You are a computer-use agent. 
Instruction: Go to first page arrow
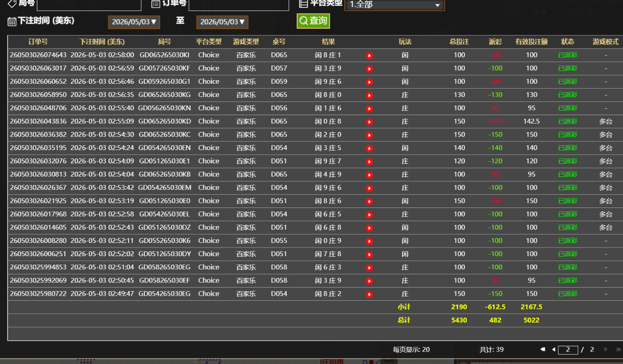[542, 349]
